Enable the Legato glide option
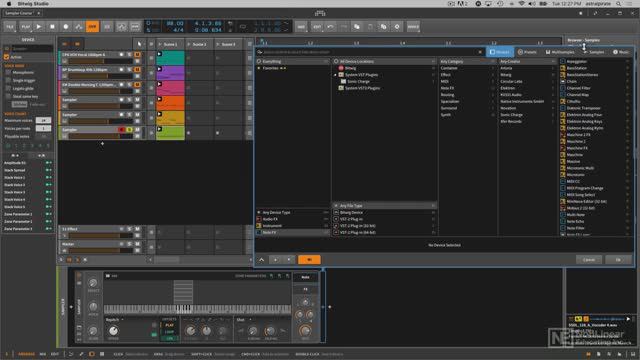 click(x=8, y=89)
